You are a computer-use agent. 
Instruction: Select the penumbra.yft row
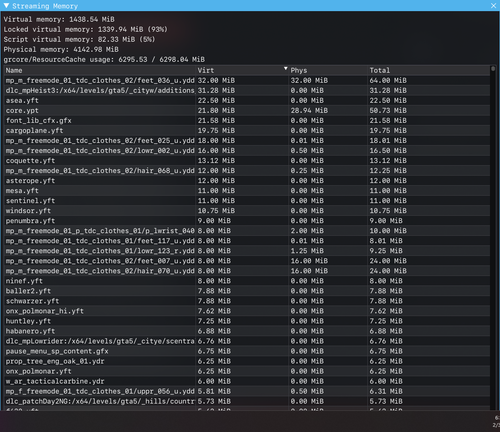[x=247, y=221]
